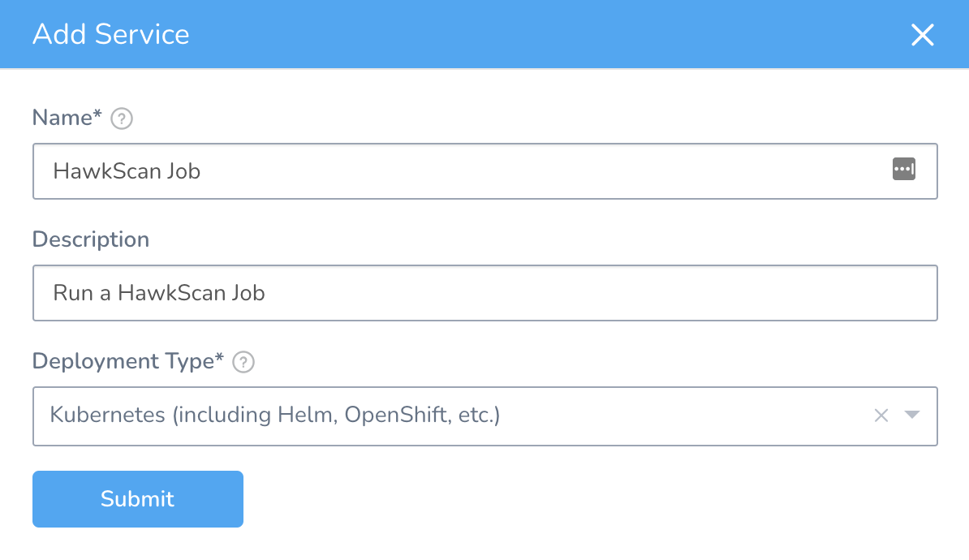Clear the selected Deployment Type value
969x560 pixels.
pos(881,416)
